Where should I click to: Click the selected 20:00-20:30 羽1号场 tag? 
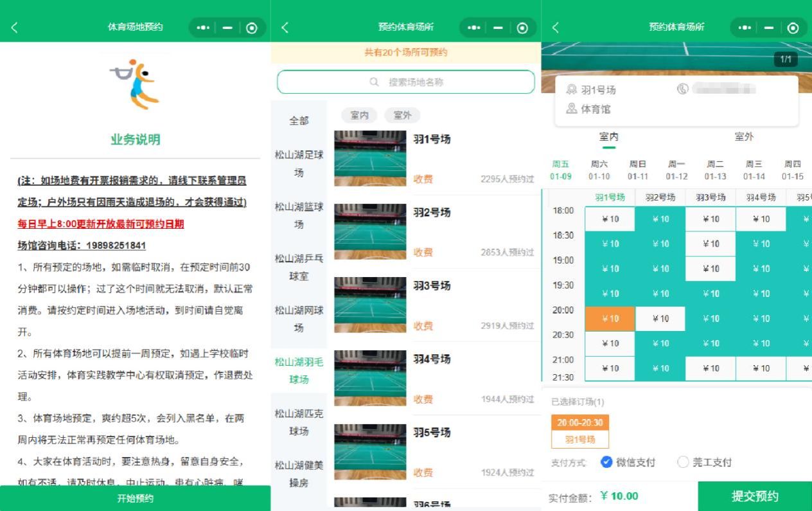(x=580, y=431)
